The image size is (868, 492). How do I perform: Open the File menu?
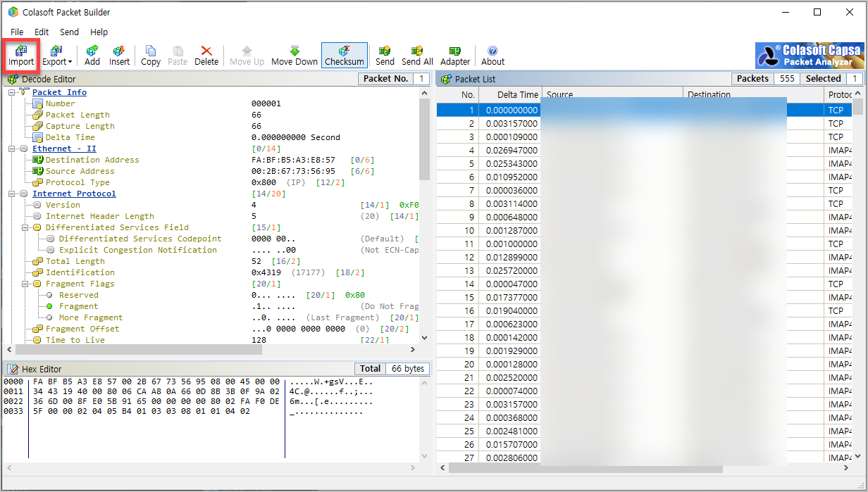tap(17, 32)
